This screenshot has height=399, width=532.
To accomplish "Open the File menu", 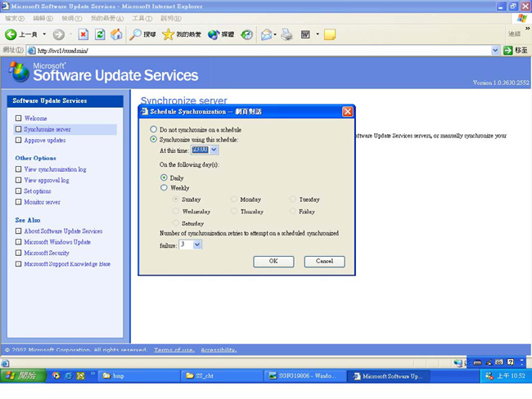I will point(15,18).
